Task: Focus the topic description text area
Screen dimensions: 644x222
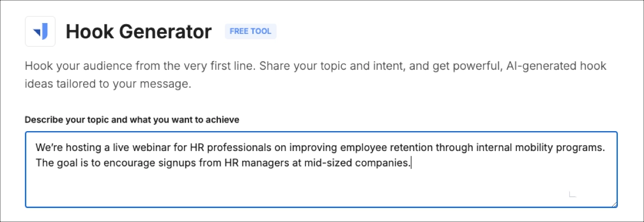Action: pos(321,183)
